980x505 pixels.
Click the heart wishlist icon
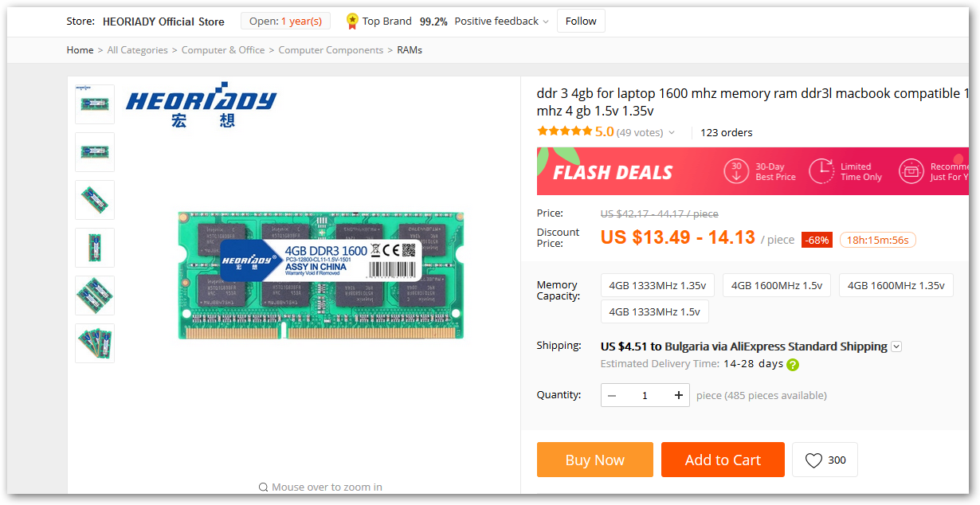[x=813, y=460]
